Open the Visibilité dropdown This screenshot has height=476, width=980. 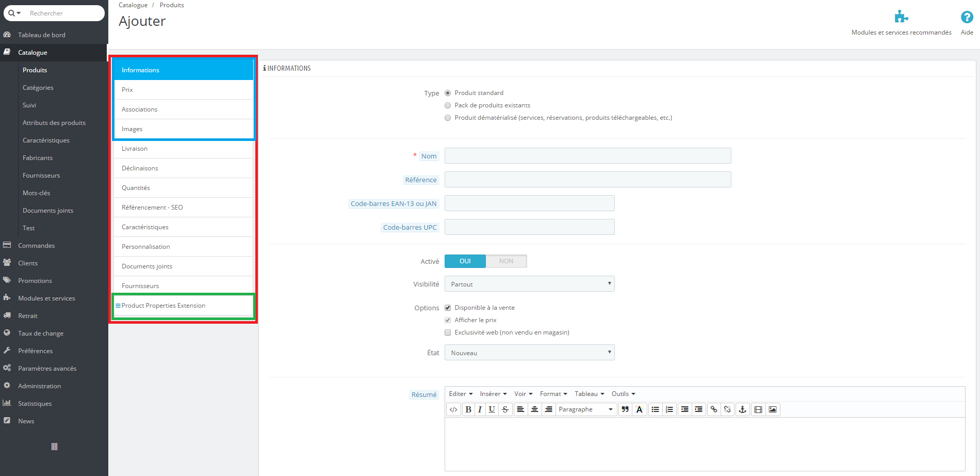tap(530, 284)
